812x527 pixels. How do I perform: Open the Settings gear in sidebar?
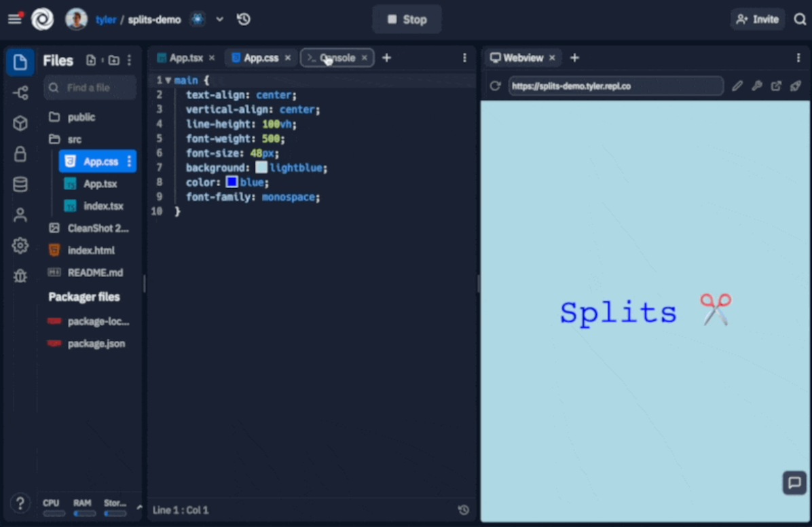[20, 246]
